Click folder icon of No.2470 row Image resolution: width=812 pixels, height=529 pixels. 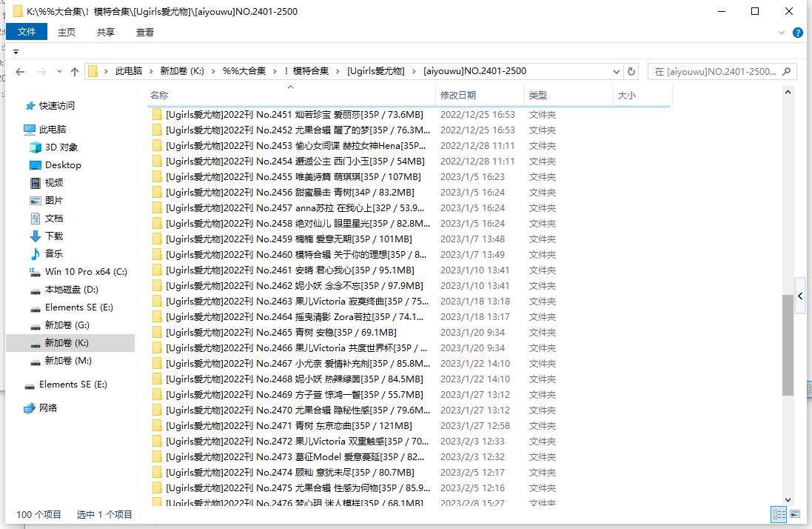[157, 410]
